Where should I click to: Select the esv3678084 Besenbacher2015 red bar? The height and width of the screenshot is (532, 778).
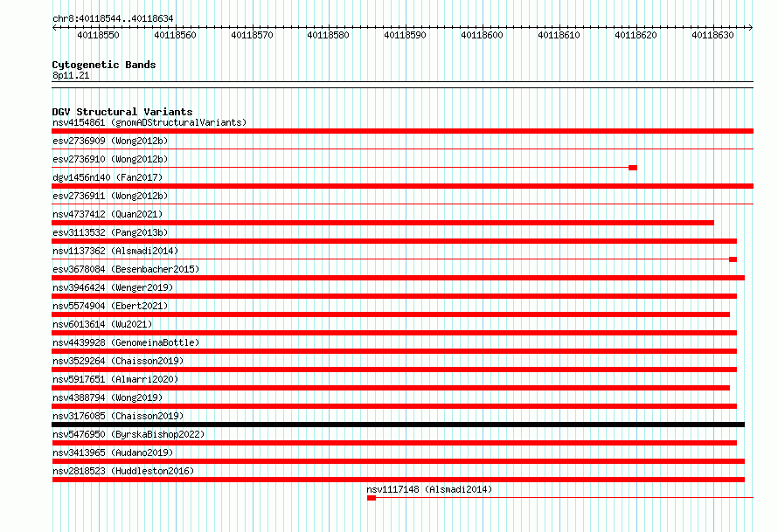click(398, 278)
